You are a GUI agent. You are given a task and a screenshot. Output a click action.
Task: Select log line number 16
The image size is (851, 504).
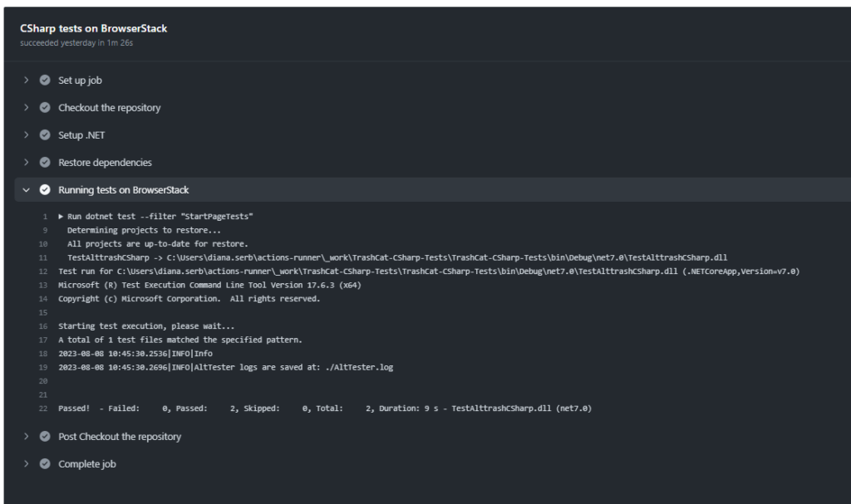(43, 326)
